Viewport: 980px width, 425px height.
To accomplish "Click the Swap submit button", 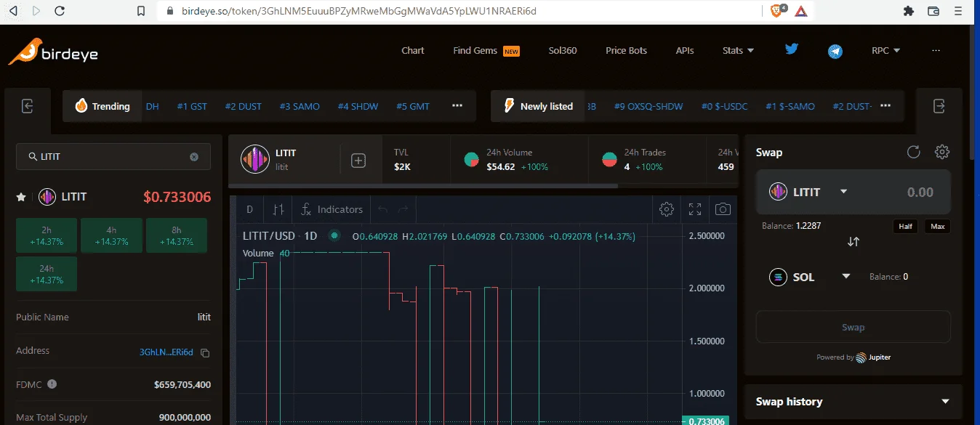I will pyautogui.click(x=854, y=327).
